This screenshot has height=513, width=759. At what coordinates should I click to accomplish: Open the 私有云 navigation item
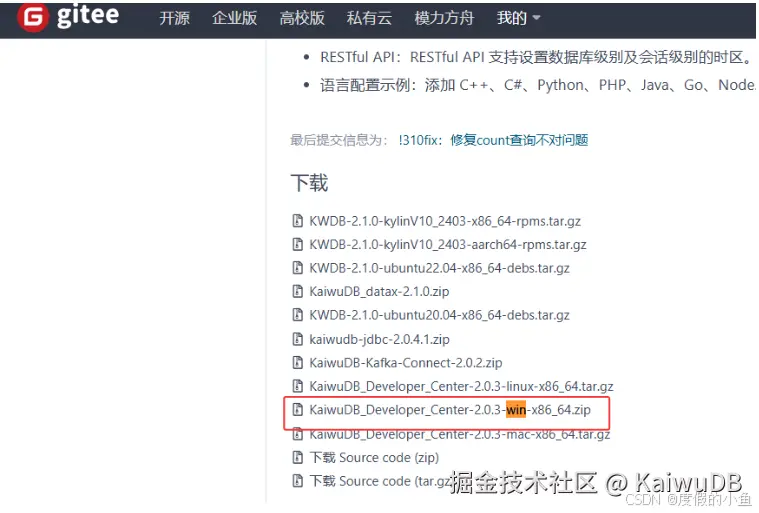tap(369, 18)
